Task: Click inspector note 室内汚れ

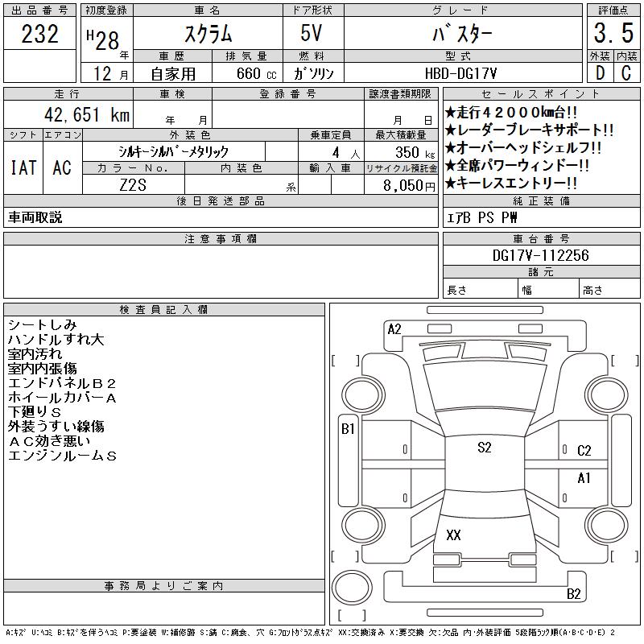Action: pyautogui.click(x=35, y=354)
